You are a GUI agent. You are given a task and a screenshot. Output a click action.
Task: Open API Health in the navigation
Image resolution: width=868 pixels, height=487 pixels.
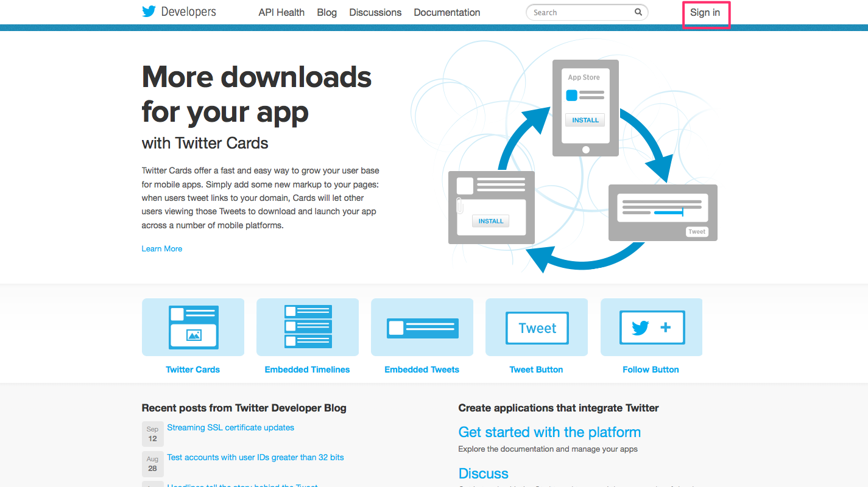[281, 12]
